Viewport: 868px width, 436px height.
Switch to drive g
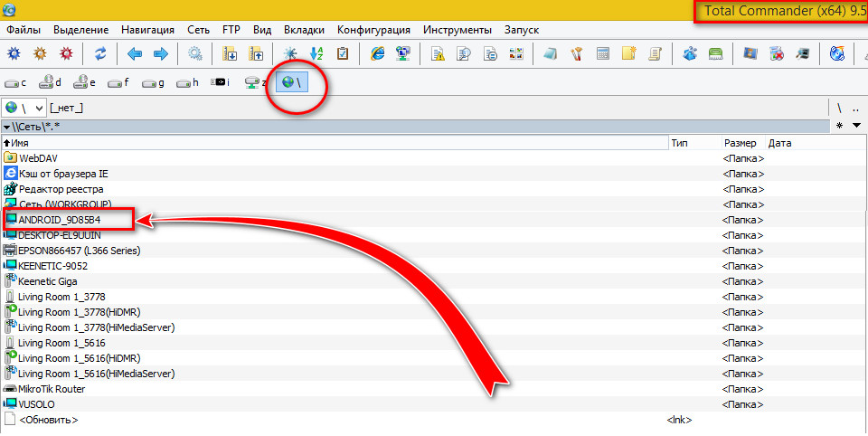coord(153,83)
